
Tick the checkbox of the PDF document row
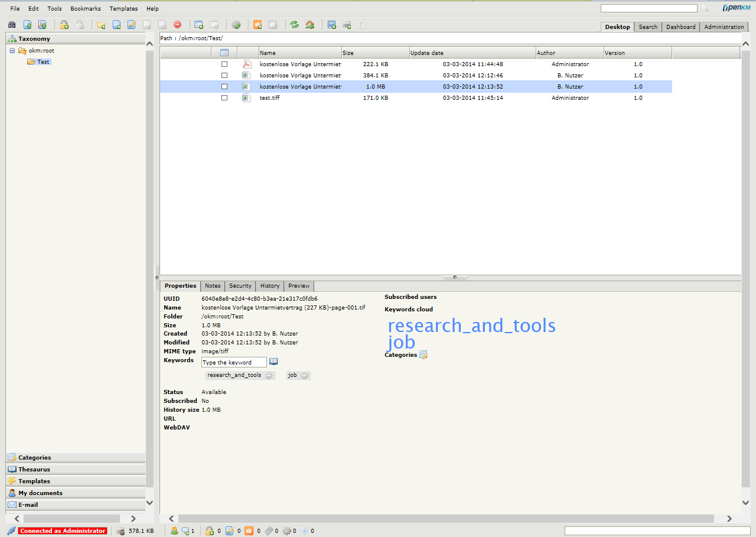pyautogui.click(x=224, y=64)
